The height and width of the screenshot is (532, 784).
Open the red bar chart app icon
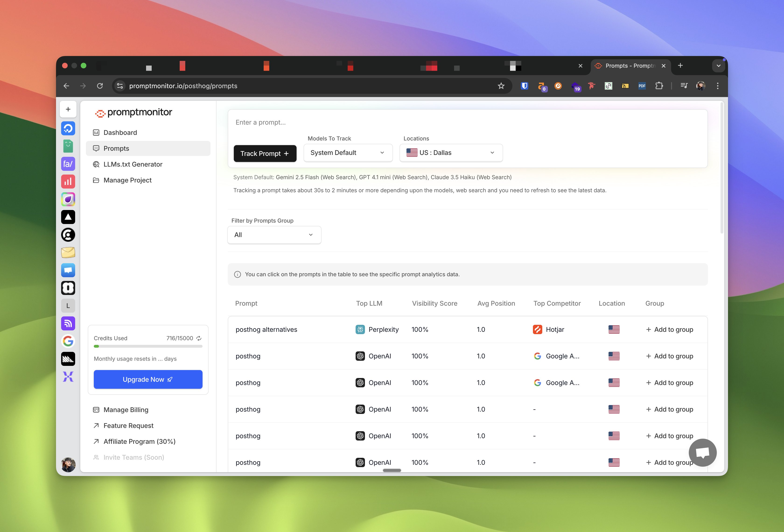68,182
